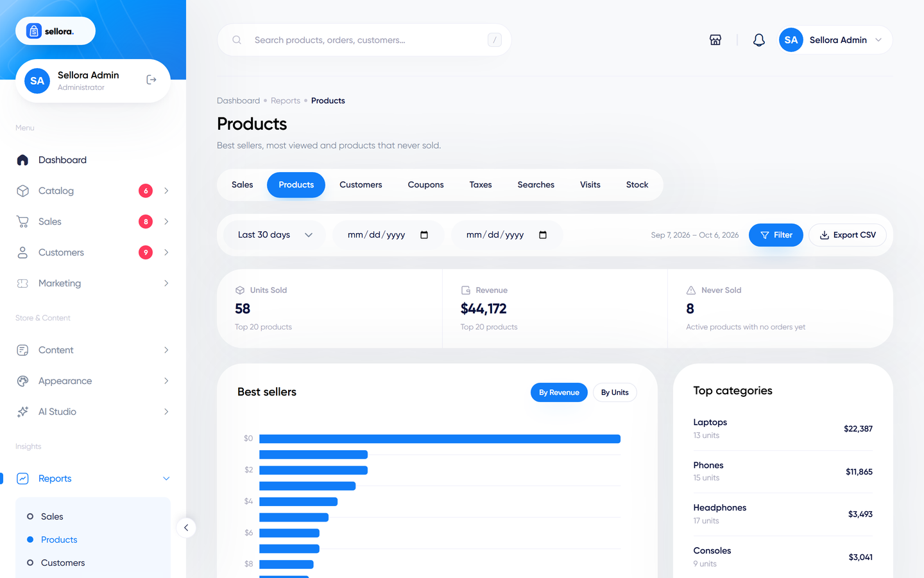Open calendar picker on first date field
The image size is (924, 578).
click(424, 235)
